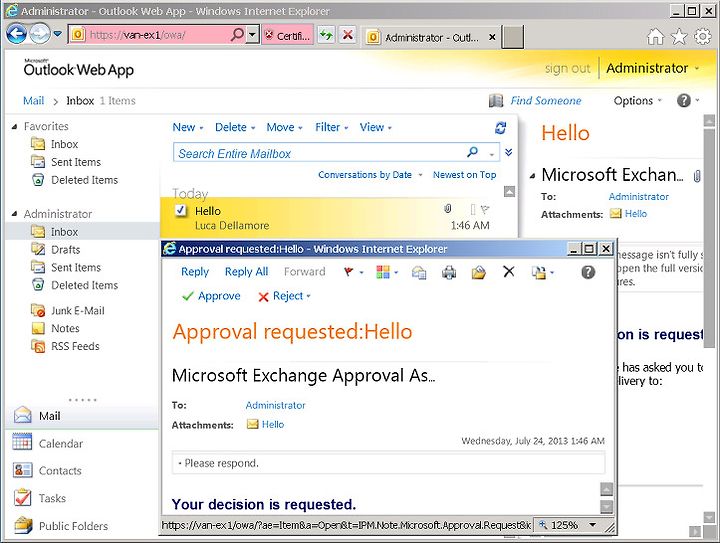Collapse the Favorites section
The height and width of the screenshot is (543, 720).
point(15,126)
